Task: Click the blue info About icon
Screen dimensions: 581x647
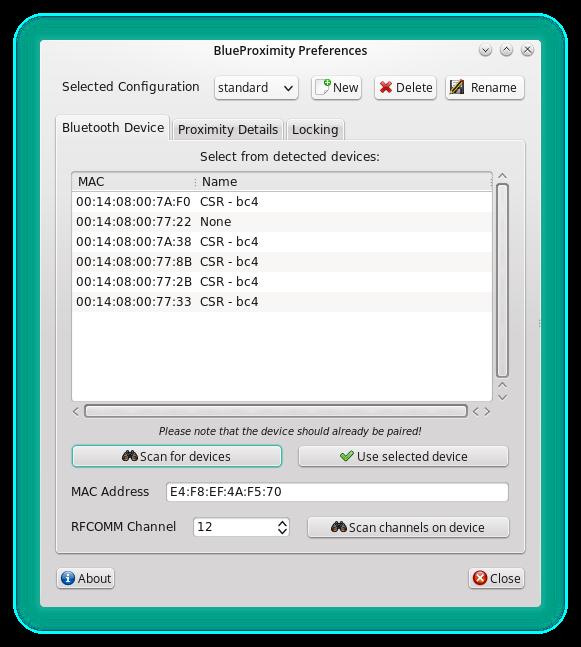Action: coord(68,578)
